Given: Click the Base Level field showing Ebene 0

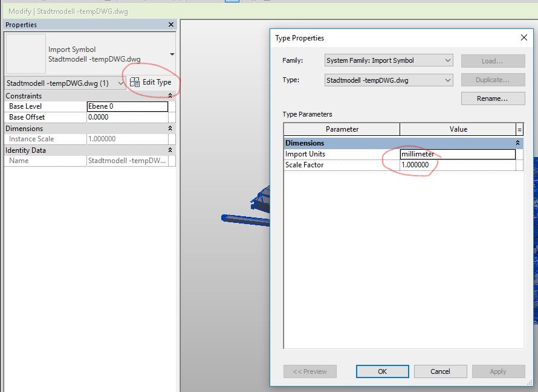Looking at the screenshot, I should tap(127, 106).
